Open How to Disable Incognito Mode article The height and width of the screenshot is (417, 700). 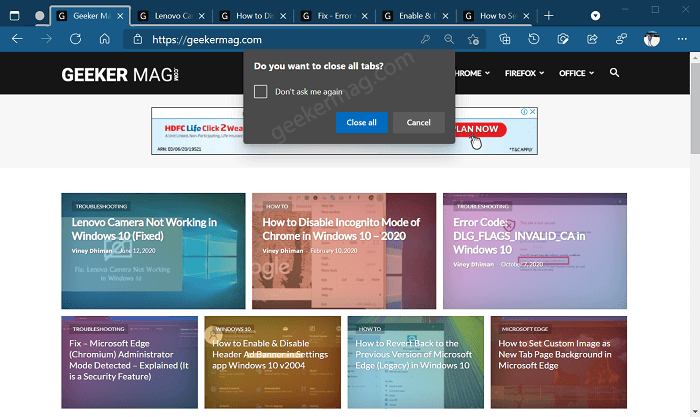coord(341,229)
